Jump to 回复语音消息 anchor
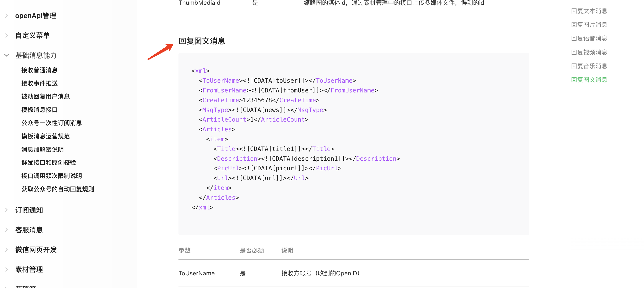This screenshot has width=644, height=288. click(x=589, y=38)
